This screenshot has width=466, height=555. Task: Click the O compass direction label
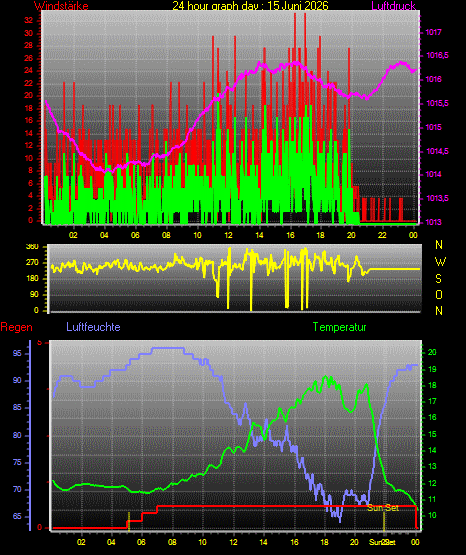coord(439,294)
